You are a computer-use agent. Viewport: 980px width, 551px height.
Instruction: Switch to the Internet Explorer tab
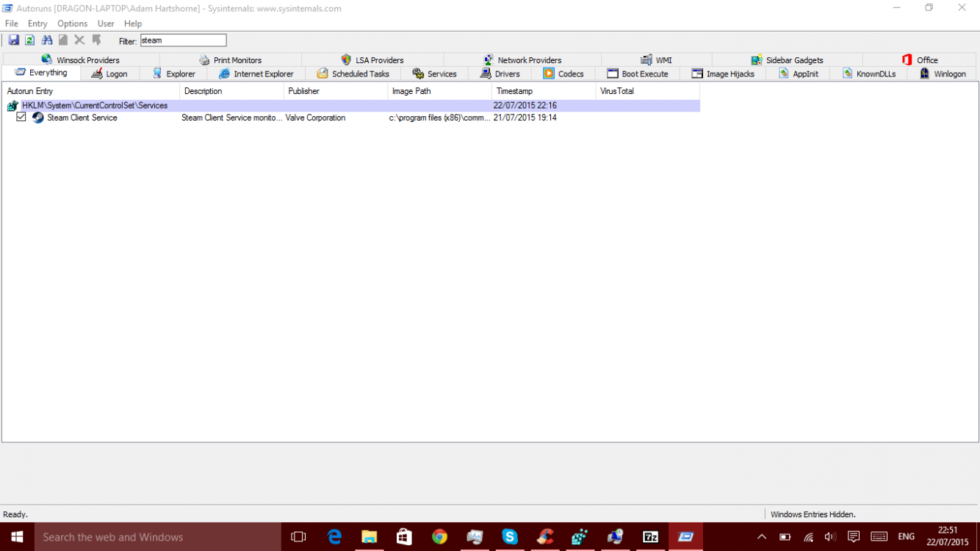coord(256,74)
